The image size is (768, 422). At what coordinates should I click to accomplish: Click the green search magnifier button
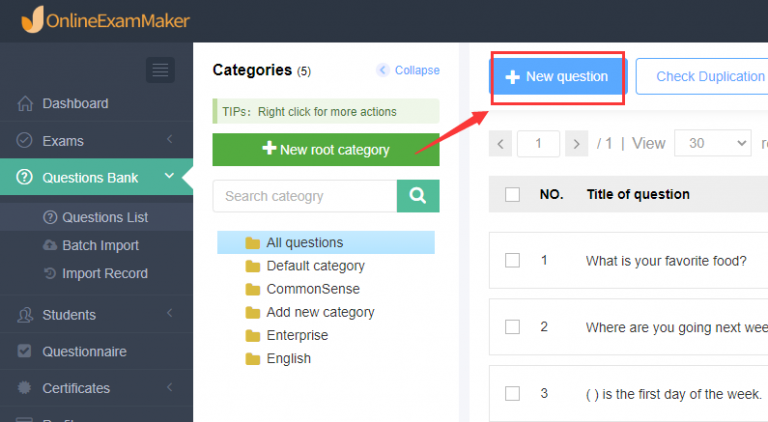[x=418, y=196]
